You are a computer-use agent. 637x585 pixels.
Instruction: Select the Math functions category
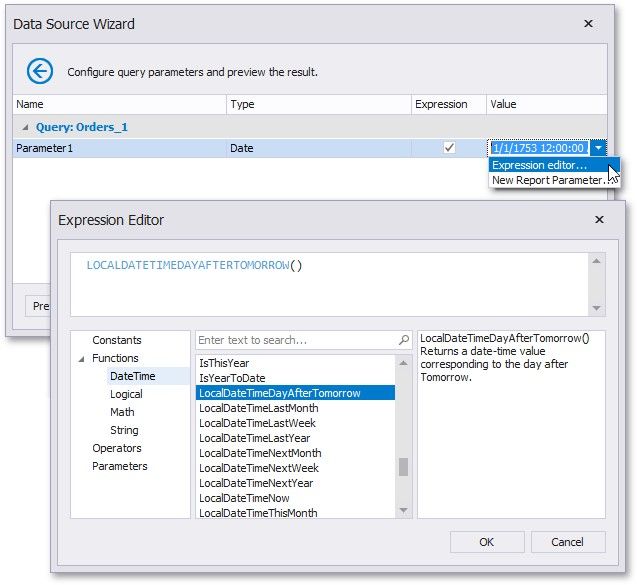tap(122, 412)
